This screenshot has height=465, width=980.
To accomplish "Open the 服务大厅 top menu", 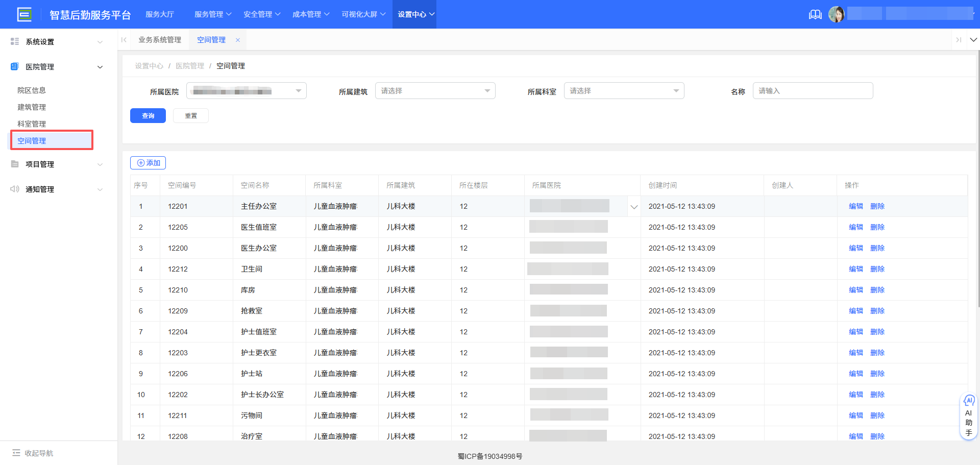I will tap(160, 14).
